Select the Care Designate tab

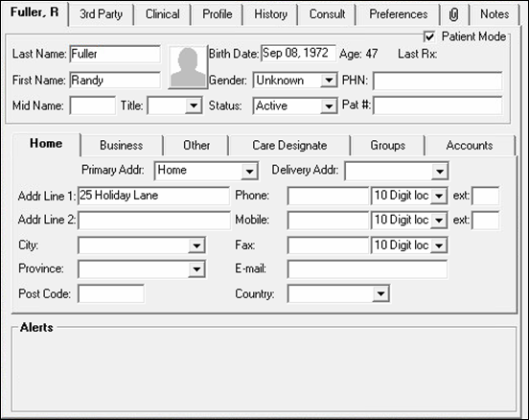coord(289,146)
